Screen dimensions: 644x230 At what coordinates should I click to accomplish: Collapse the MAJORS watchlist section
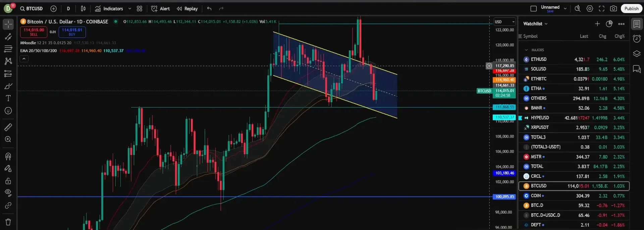click(x=526, y=50)
